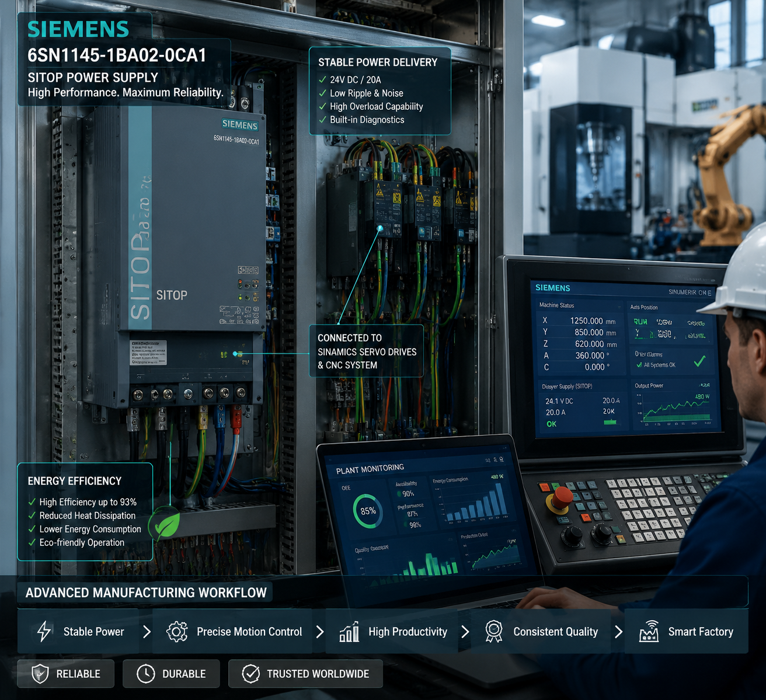Viewport: 766px width, 700px height.
Task: Click the large SIEMENS logo at the top left
Action: (78, 29)
